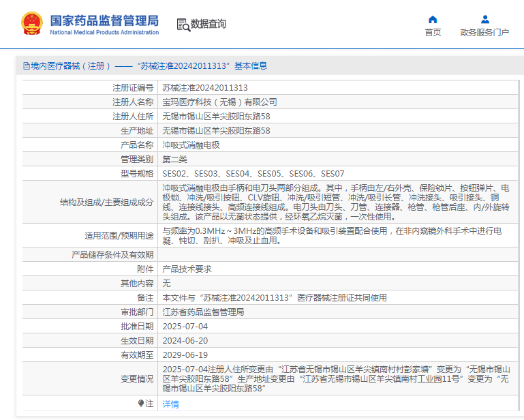Screen dimensions: 524x420
Task: Click the 首页 home icon
Action: coord(433,19)
